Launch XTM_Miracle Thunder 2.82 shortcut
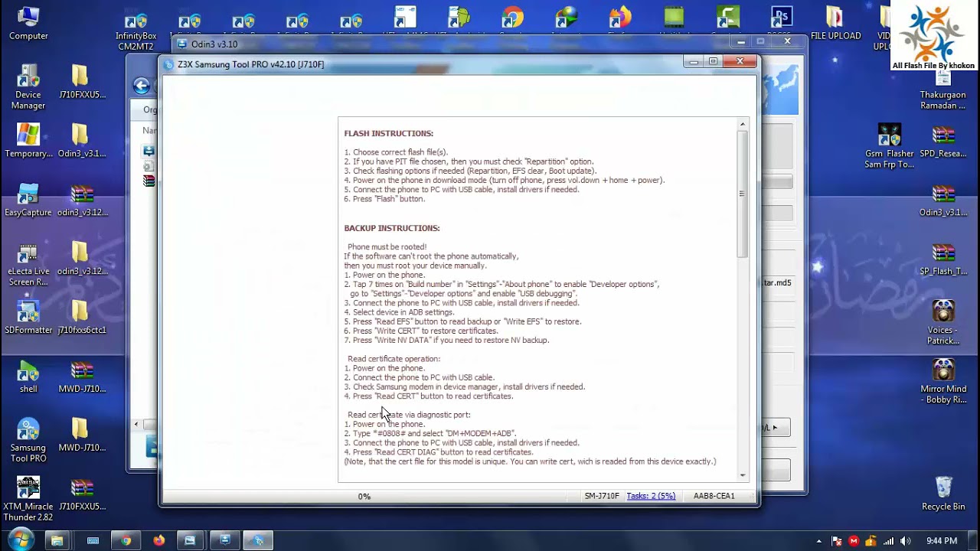Screen dimensions: 980x551 [28, 499]
